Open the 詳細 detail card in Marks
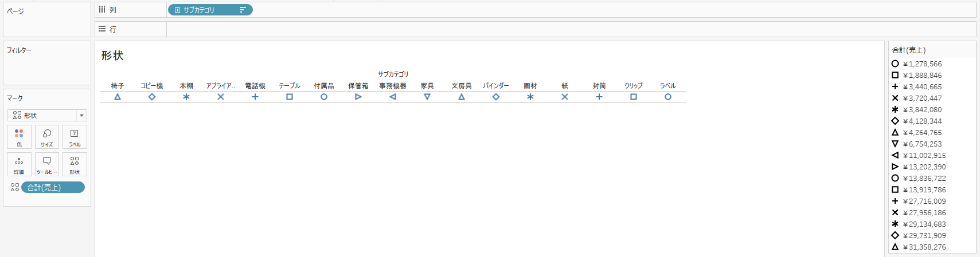Viewport: 980px width, 257px height. tap(19, 164)
